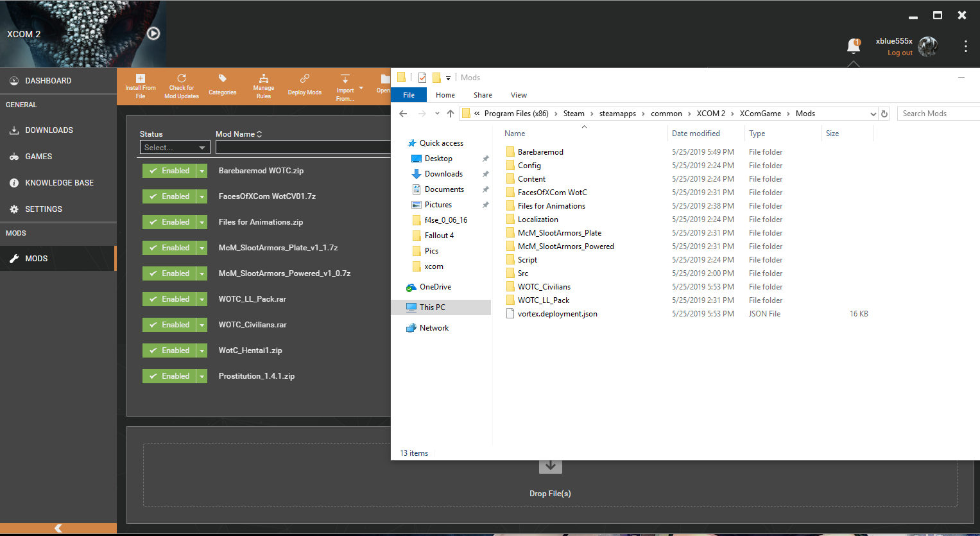
Task: Open Games in the Vortex sidebar
Action: pyautogui.click(x=58, y=157)
